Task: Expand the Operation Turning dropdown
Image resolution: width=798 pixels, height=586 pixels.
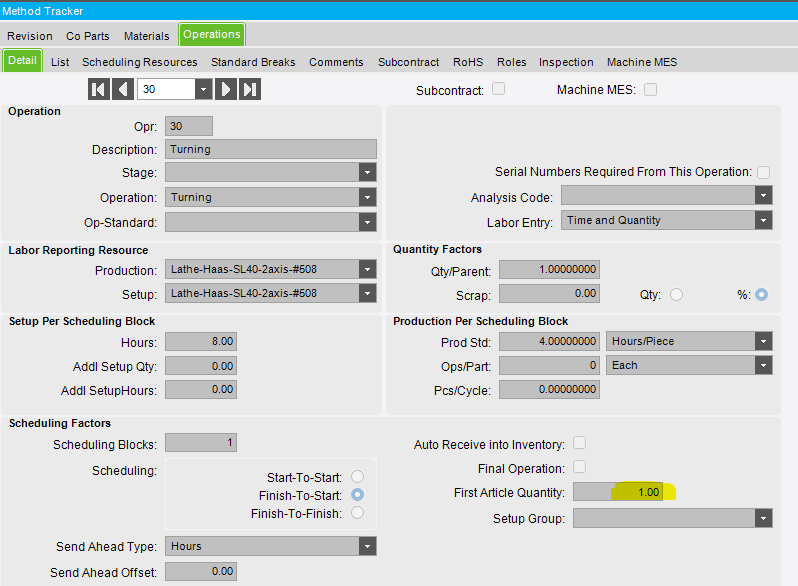Action: [x=367, y=197]
